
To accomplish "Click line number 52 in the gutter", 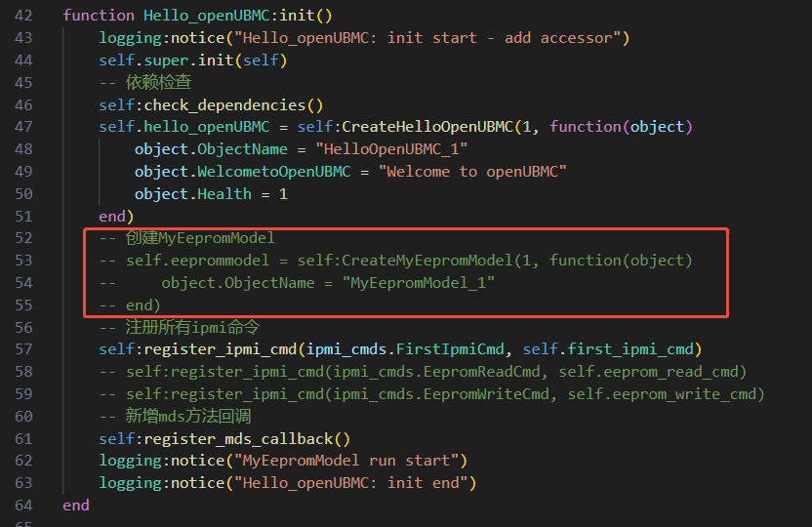I will point(24,238).
